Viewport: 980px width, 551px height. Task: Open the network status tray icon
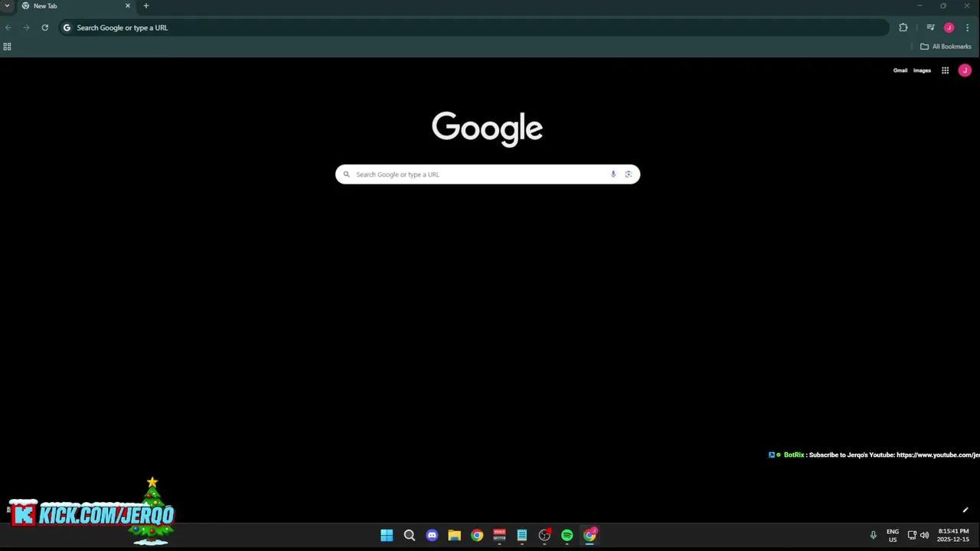[x=912, y=536]
